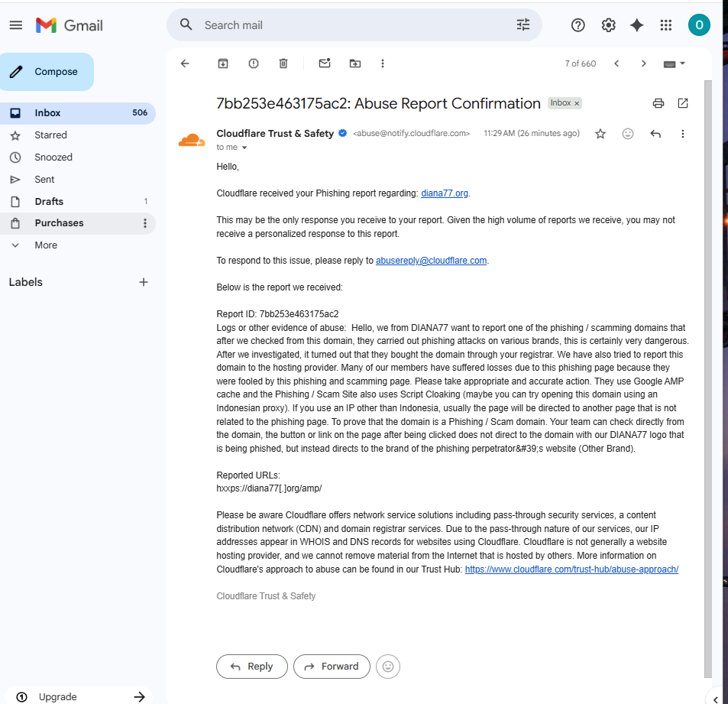The width and height of the screenshot is (728, 704).
Task: Show the side panel chevron
Action: [x=716, y=699]
